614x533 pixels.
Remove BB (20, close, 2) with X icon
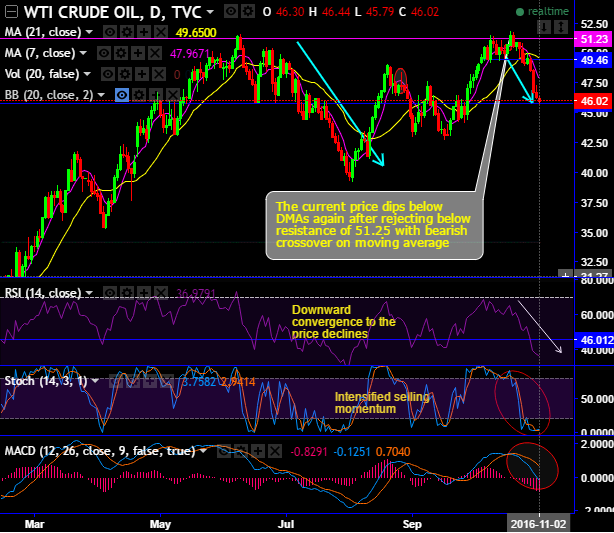click(173, 95)
